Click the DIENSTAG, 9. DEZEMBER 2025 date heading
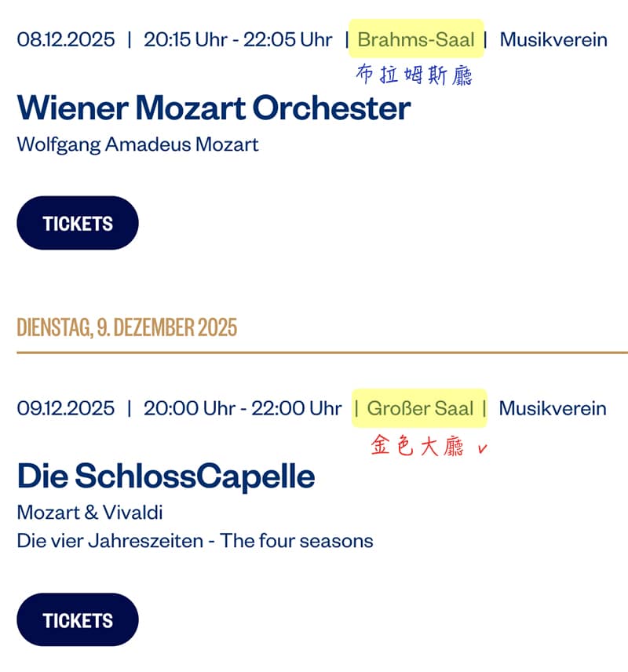The height and width of the screenshot is (672, 628). coord(126,327)
